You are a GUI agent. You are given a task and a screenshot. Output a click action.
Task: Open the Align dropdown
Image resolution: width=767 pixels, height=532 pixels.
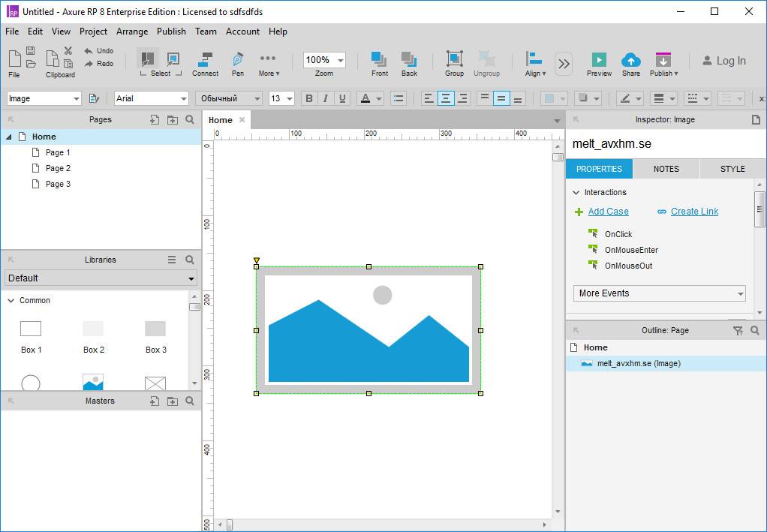535,64
